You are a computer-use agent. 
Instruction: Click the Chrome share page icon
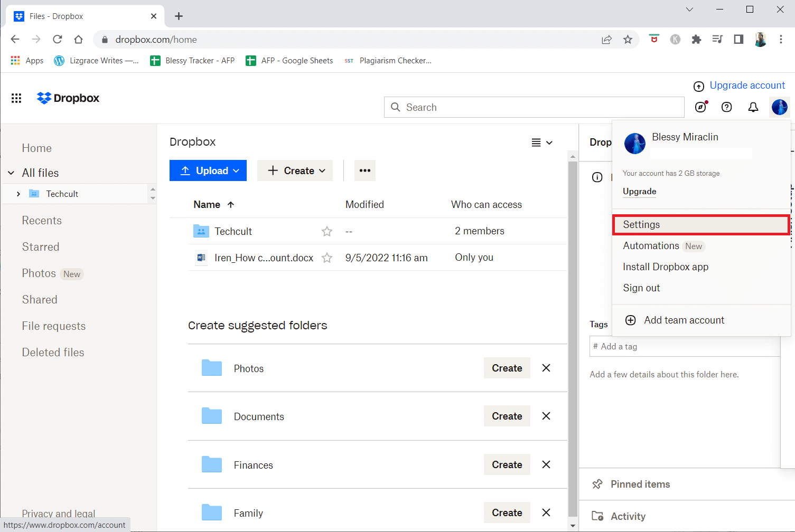(606, 40)
